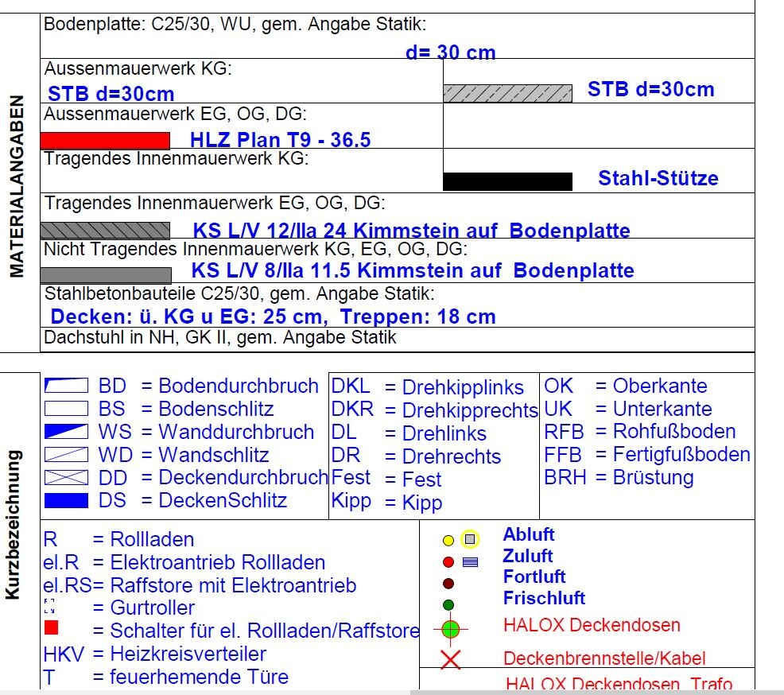Viewport: 784px width, 695px height.
Task: Click the green HALOX Deckendosen crosshair symbol
Action: coord(451,629)
